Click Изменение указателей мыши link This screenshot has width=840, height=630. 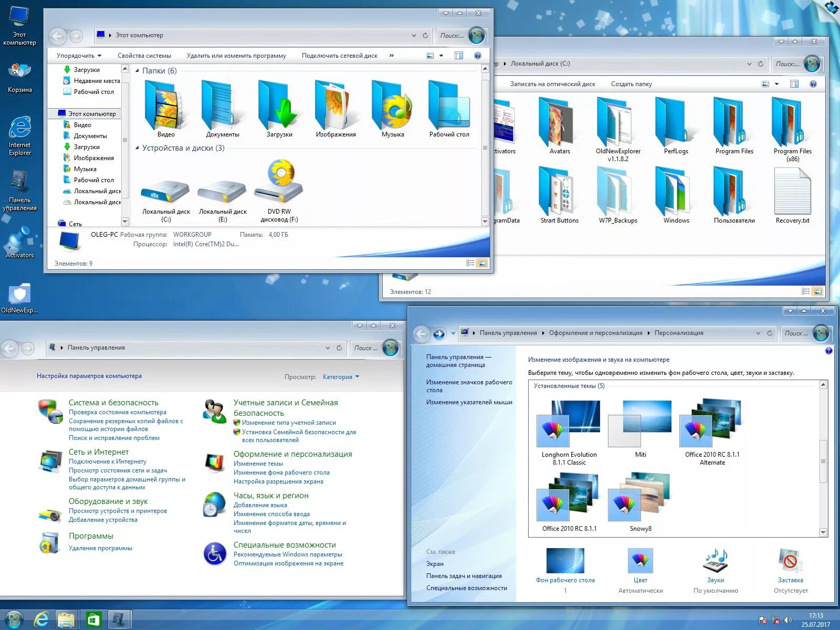click(469, 402)
